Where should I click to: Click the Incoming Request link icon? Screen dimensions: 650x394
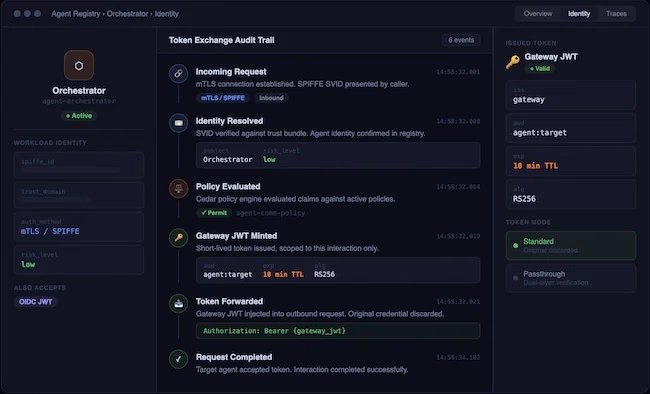(x=179, y=73)
